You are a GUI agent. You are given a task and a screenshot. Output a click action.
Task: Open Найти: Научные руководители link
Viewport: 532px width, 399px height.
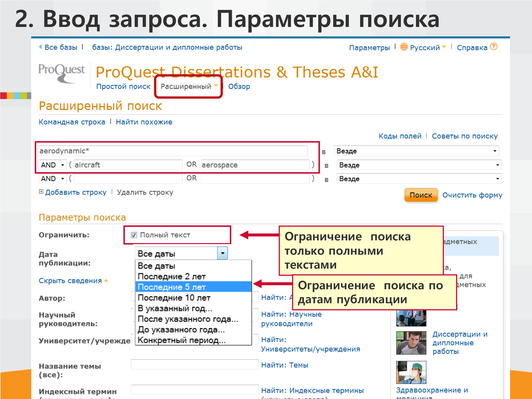pos(291,319)
